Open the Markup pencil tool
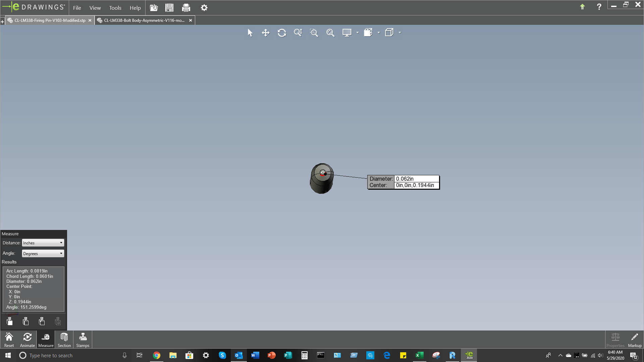Screen dimensions: 644x362 pos(635,340)
